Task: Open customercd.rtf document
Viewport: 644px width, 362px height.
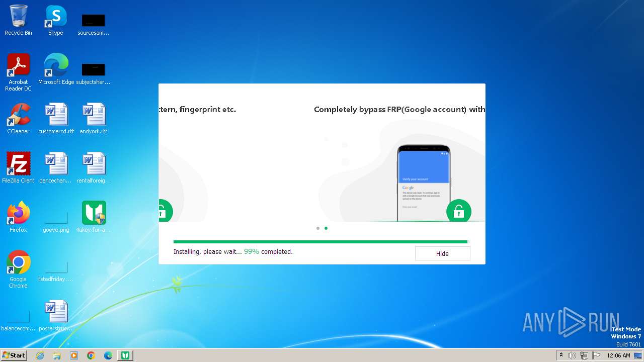Action: point(56,119)
